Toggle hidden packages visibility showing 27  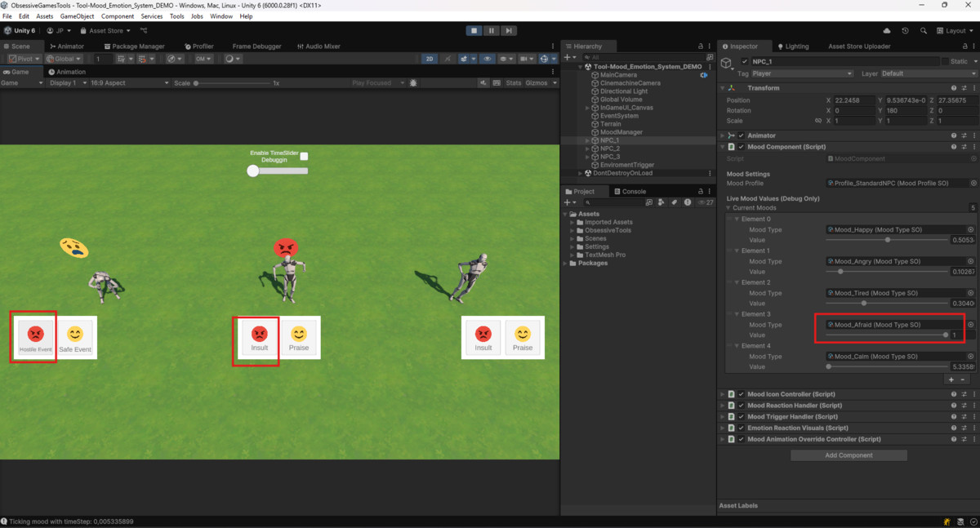point(706,202)
